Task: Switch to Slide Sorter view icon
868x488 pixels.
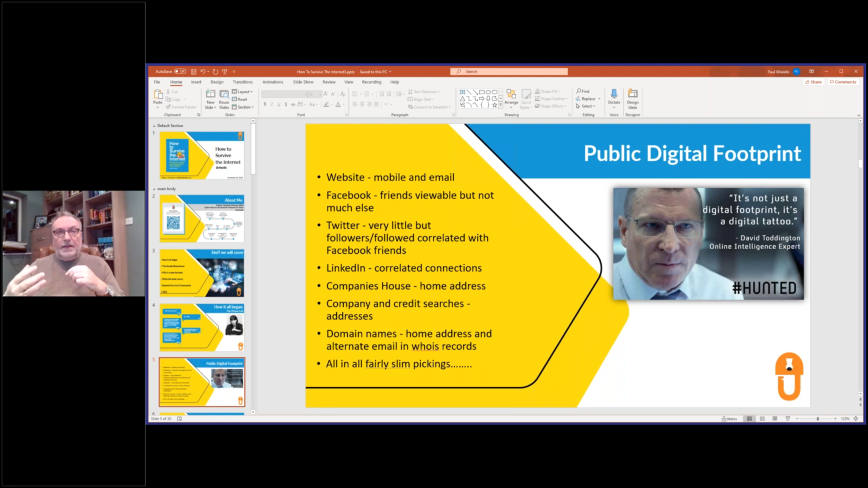Action: [x=762, y=419]
